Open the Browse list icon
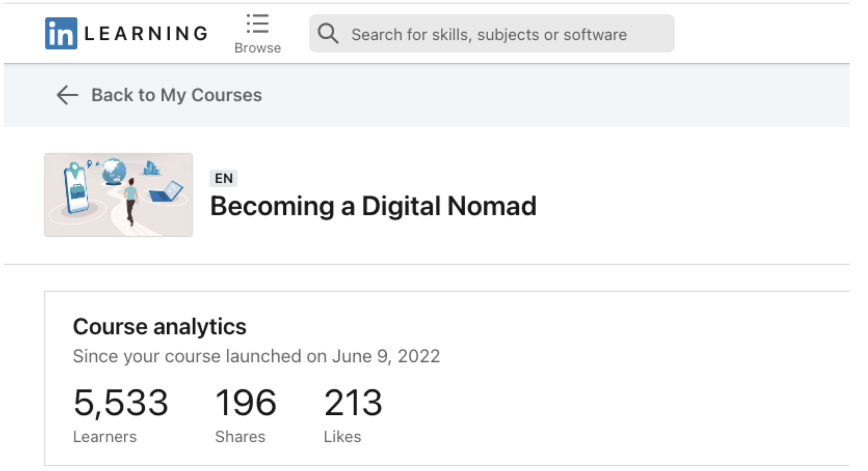This screenshot has height=471, width=868. coord(257,24)
